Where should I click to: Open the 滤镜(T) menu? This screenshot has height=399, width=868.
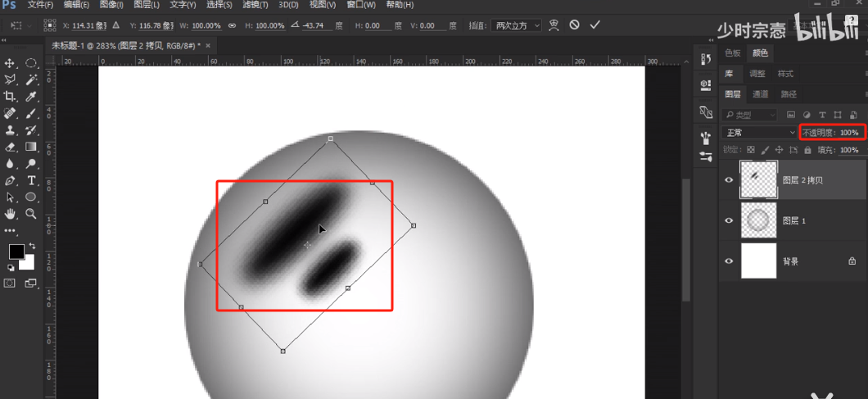(x=255, y=5)
